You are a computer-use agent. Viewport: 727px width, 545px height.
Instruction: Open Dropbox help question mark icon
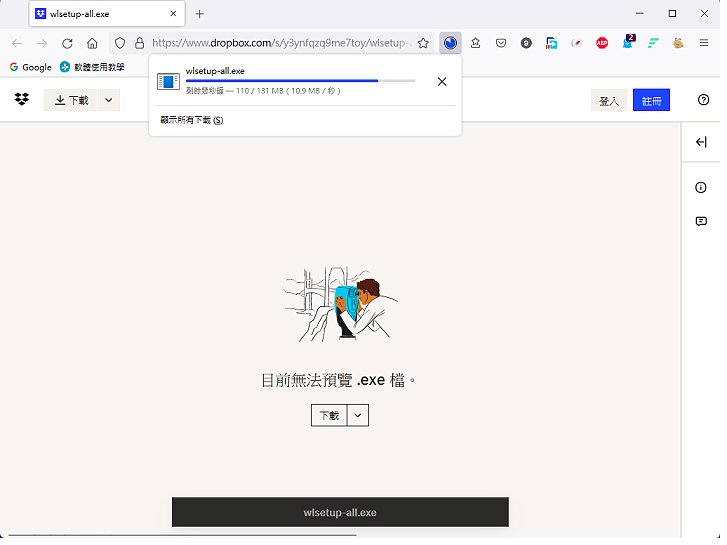(x=704, y=101)
